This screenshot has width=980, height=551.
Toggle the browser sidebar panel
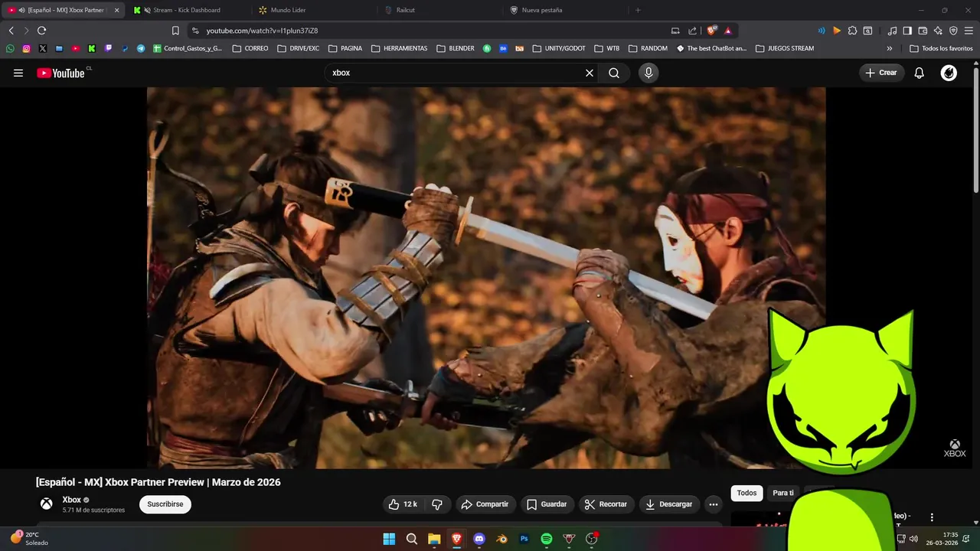tap(907, 31)
